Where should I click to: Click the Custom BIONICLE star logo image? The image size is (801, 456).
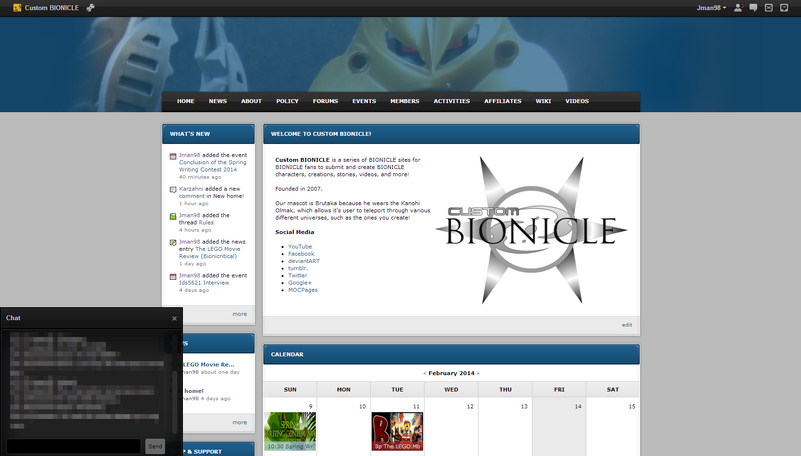click(x=531, y=230)
